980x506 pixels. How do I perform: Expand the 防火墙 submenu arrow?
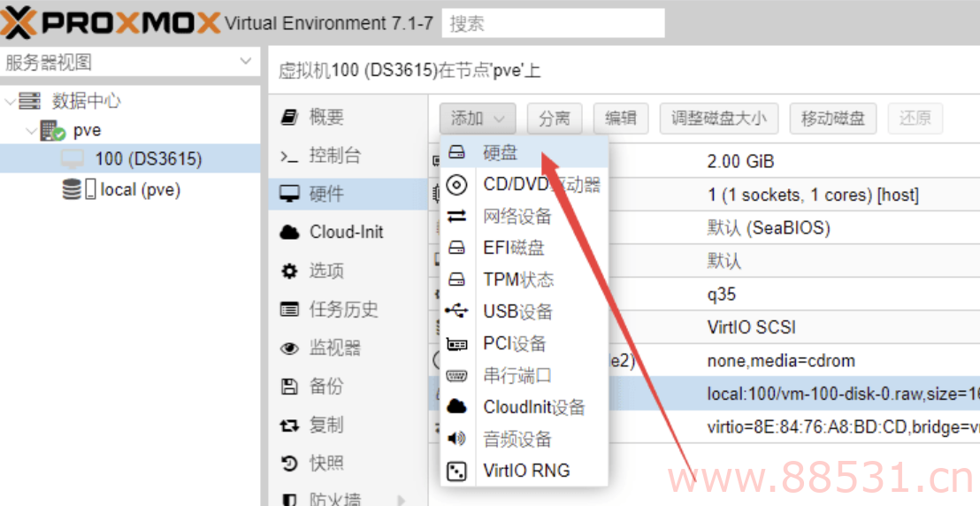coord(401,501)
